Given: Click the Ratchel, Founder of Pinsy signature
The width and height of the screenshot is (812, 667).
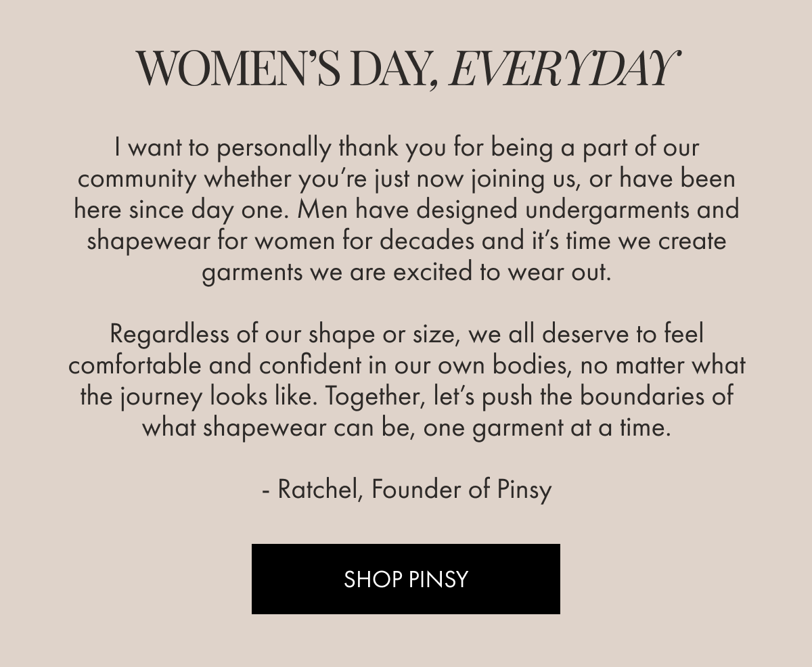Looking at the screenshot, I should 407,490.
